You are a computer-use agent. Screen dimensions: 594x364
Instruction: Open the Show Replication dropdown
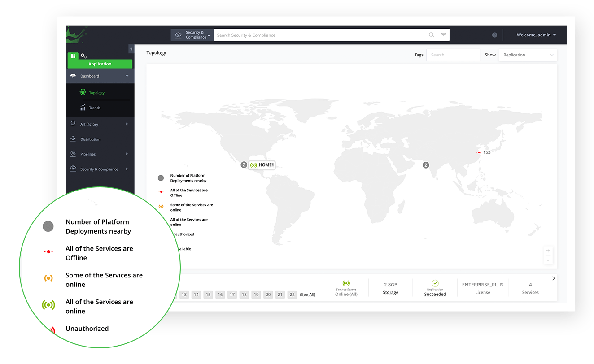click(528, 55)
